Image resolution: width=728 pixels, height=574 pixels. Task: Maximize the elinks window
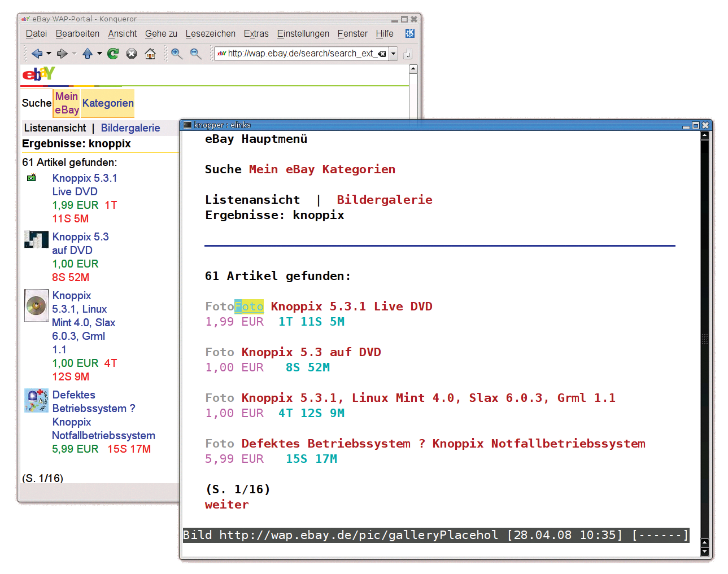pyautogui.click(x=696, y=125)
